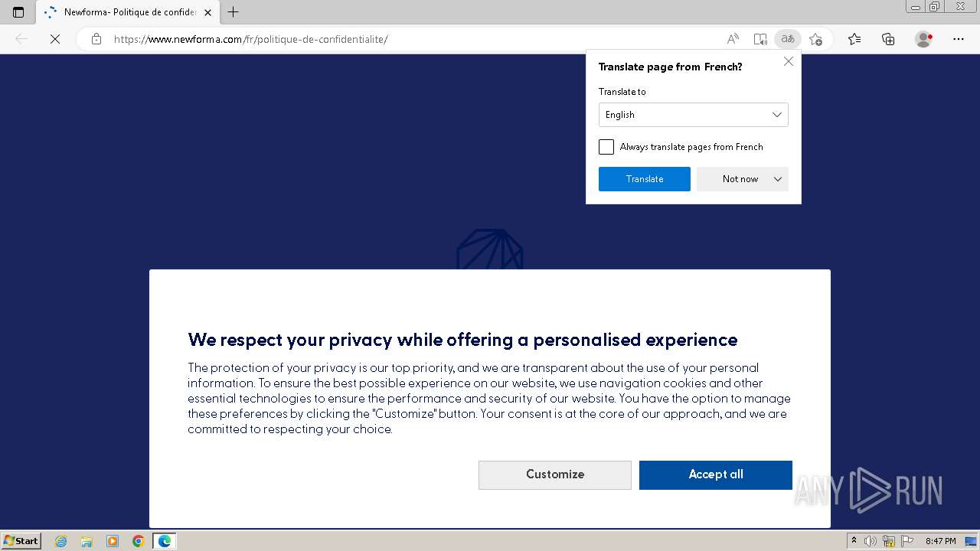Open the Favorites list

pos(854,39)
